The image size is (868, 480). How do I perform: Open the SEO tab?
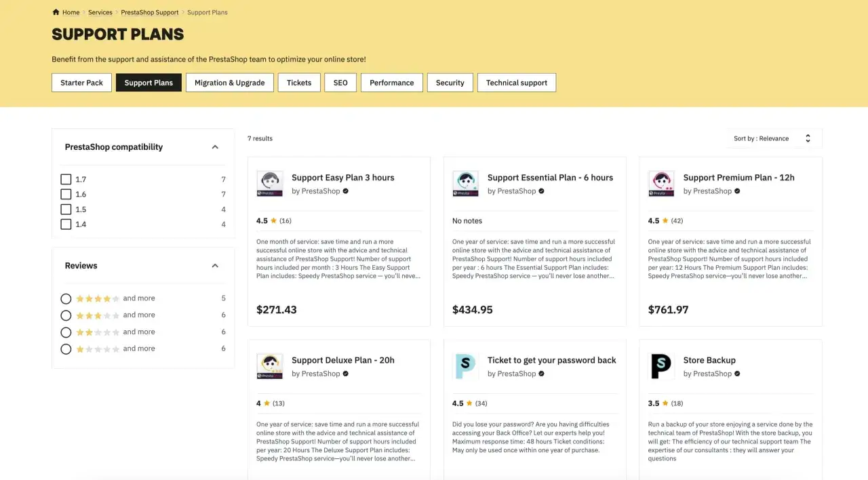click(340, 83)
